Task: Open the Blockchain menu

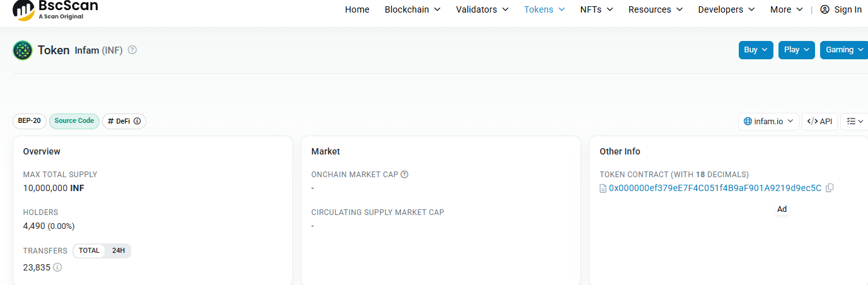Action: pos(412,9)
